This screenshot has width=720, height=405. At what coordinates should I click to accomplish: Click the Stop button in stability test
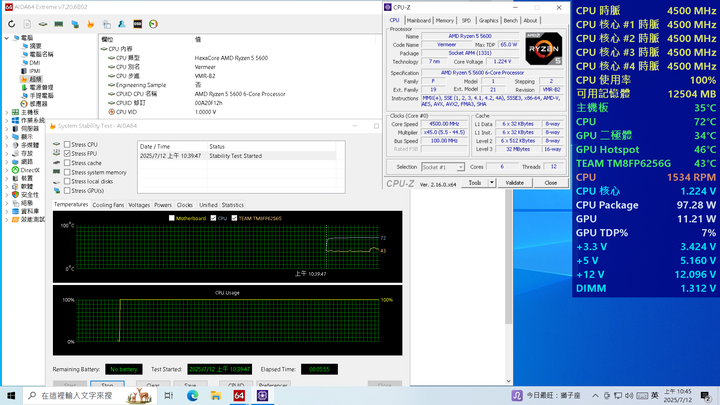107,384
